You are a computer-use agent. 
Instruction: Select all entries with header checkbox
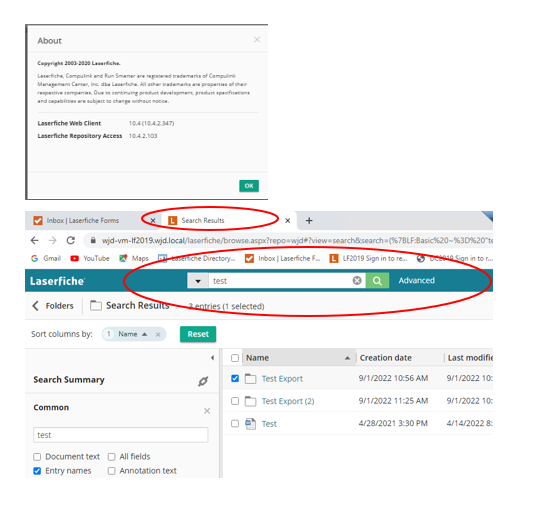pyautogui.click(x=235, y=358)
